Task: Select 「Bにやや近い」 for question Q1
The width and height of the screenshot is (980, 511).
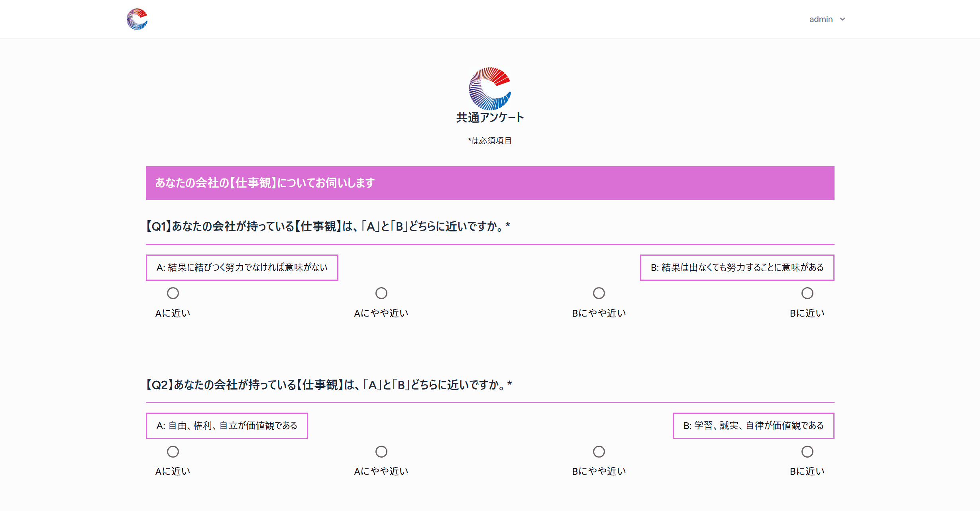Action: pos(599,293)
